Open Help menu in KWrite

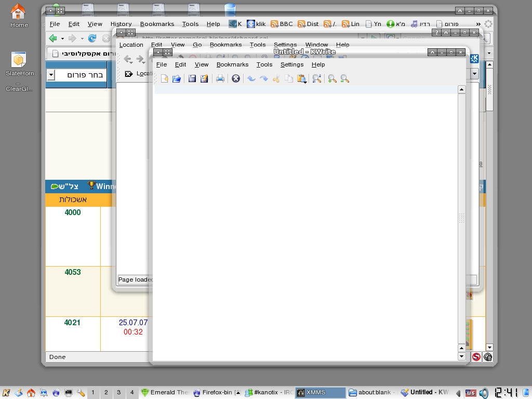click(318, 64)
